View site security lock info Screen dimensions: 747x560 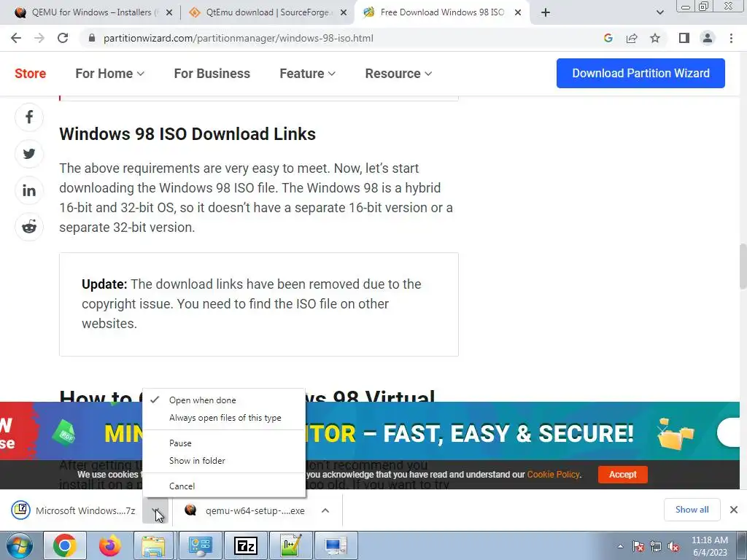point(92,38)
